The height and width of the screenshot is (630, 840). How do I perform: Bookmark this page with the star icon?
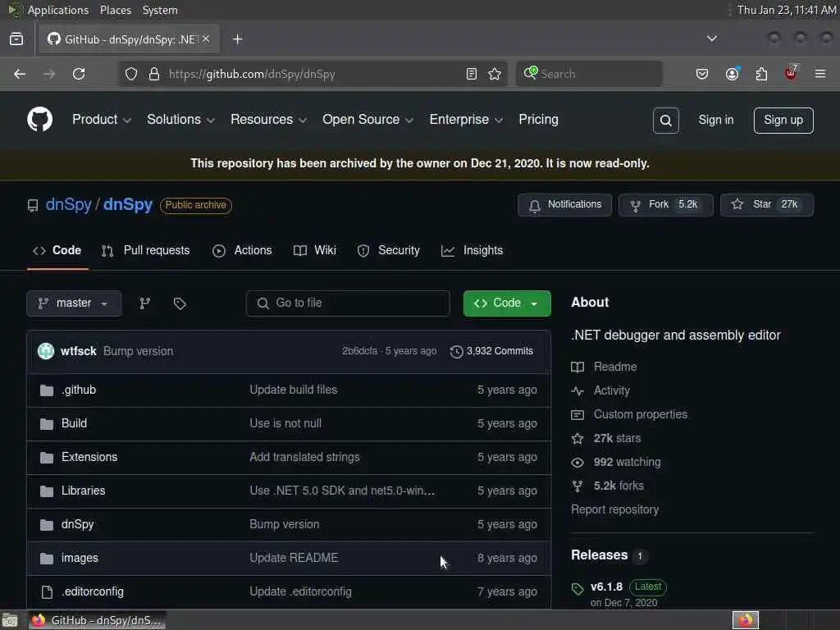[x=495, y=74]
